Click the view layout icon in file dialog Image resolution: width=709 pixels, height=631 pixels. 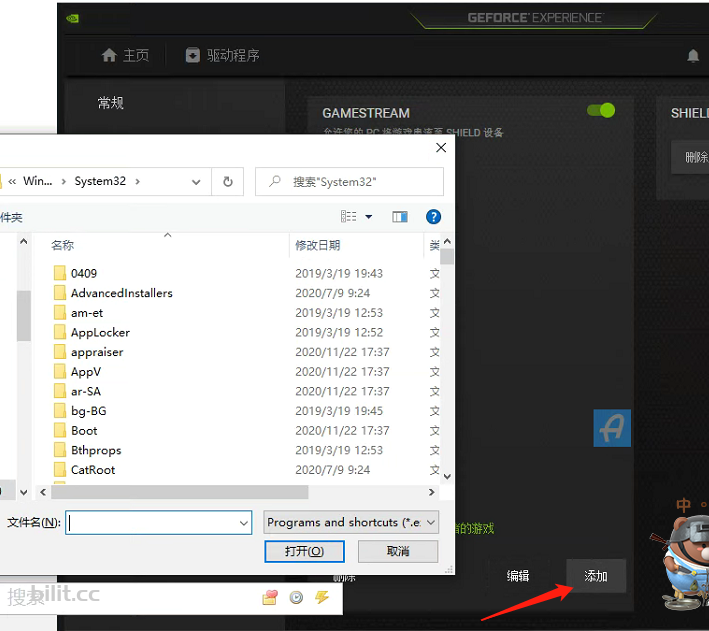[349, 217]
